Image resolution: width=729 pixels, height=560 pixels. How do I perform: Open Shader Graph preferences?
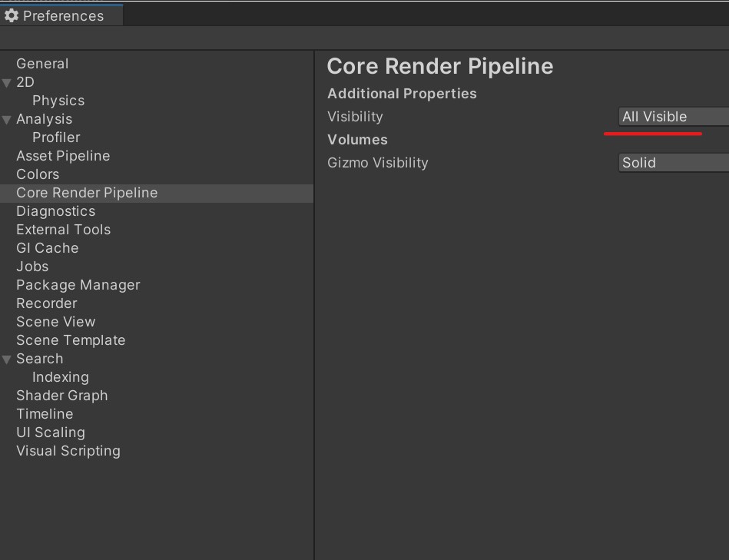[x=61, y=395]
